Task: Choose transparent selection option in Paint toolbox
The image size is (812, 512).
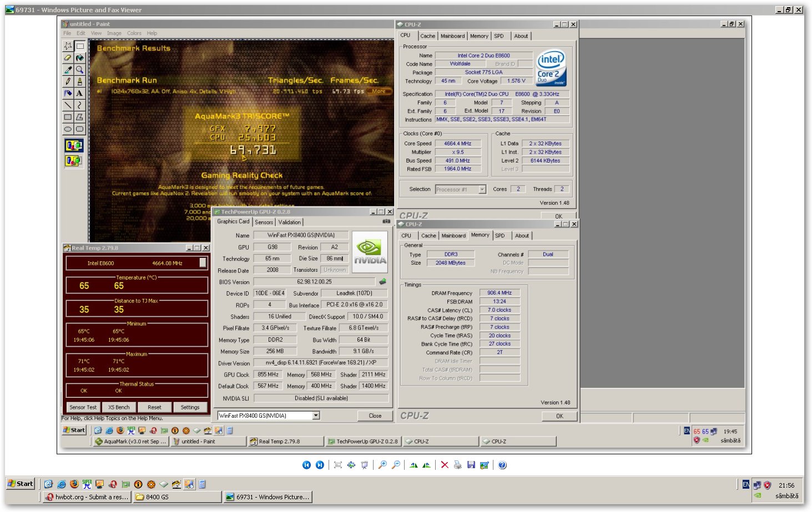Action: point(74,161)
